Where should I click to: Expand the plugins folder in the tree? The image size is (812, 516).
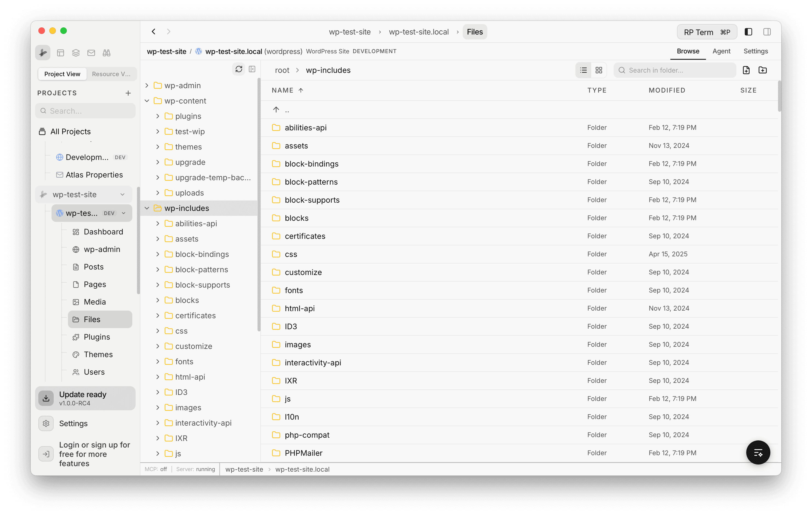pos(158,116)
